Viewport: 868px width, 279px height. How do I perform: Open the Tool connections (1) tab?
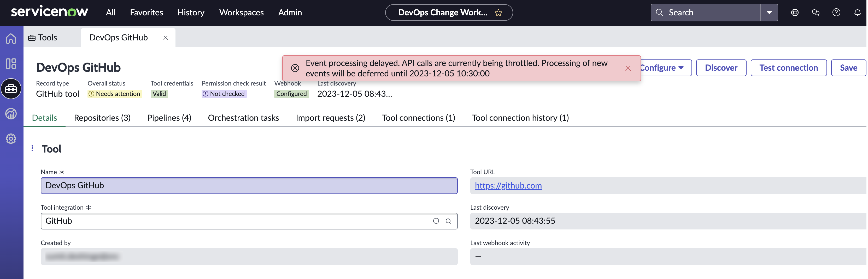click(x=419, y=118)
